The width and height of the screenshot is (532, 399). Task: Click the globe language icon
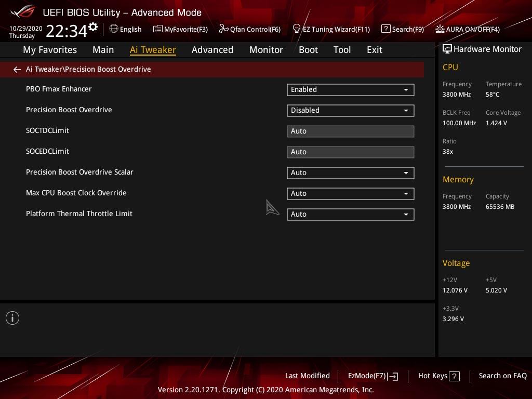pyautogui.click(x=114, y=29)
